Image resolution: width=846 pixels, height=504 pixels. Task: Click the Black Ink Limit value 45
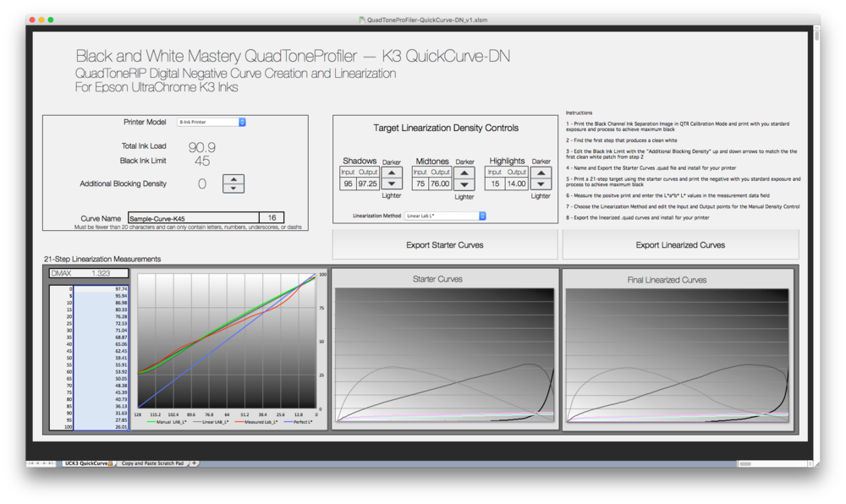(202, 162)
